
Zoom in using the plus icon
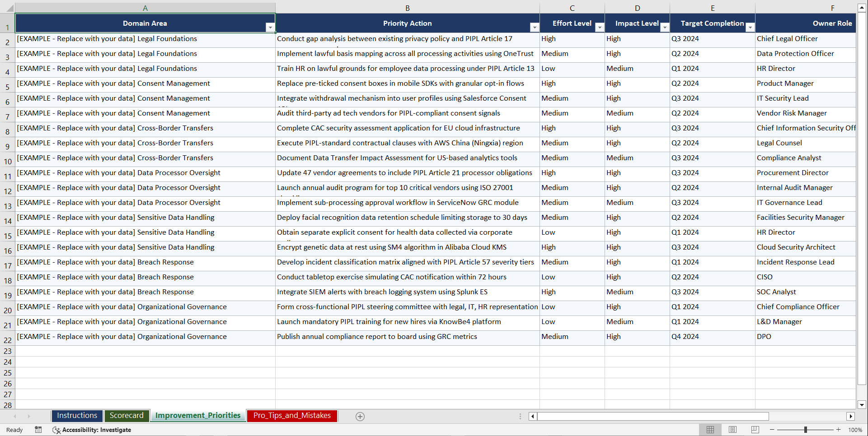[x=839, y=430]
